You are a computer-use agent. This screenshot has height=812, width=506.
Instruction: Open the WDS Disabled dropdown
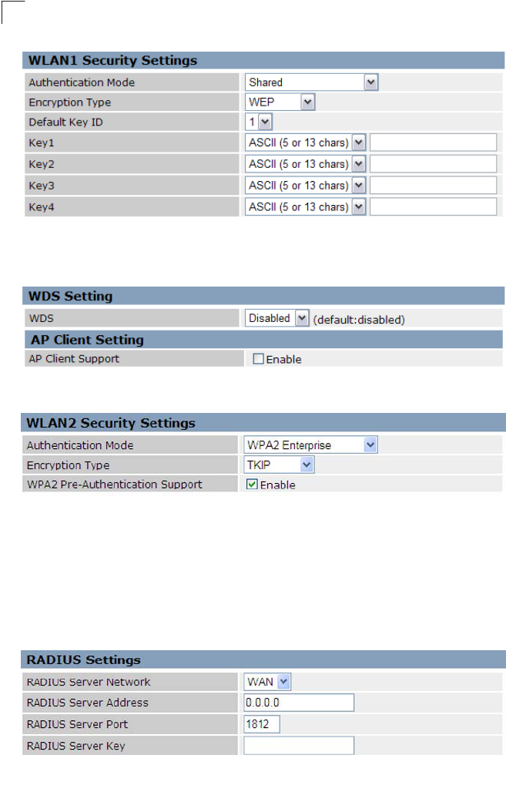point(277,318)
